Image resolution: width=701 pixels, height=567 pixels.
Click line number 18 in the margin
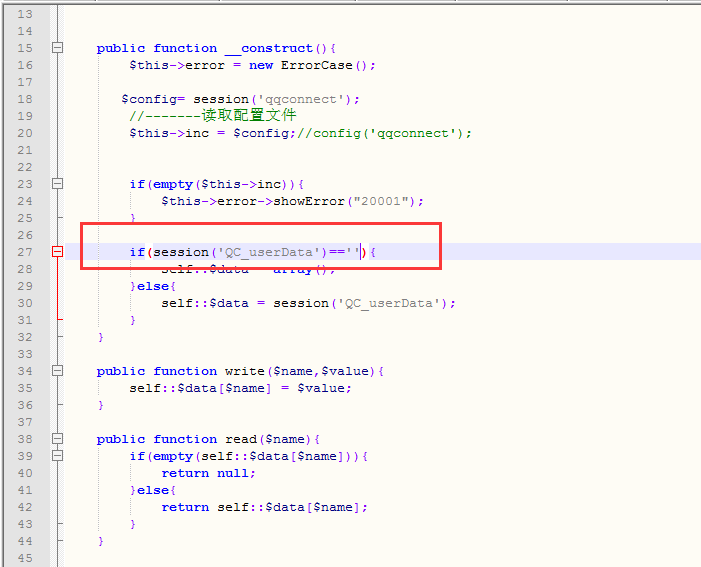pyautogui.click(x=25, y=99)
